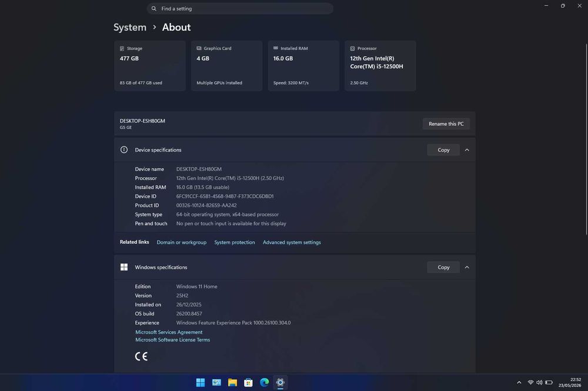The height and width of the screenshot is (391, 588).
Task: Click the Device ID value text
Action: click(x=225, y=196)
